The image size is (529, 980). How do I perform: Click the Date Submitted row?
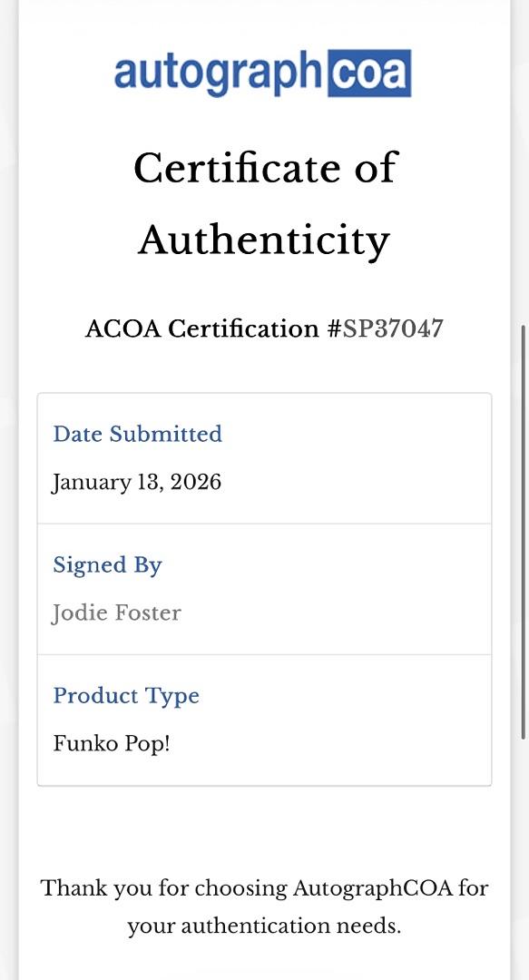[x=265, y=459]
